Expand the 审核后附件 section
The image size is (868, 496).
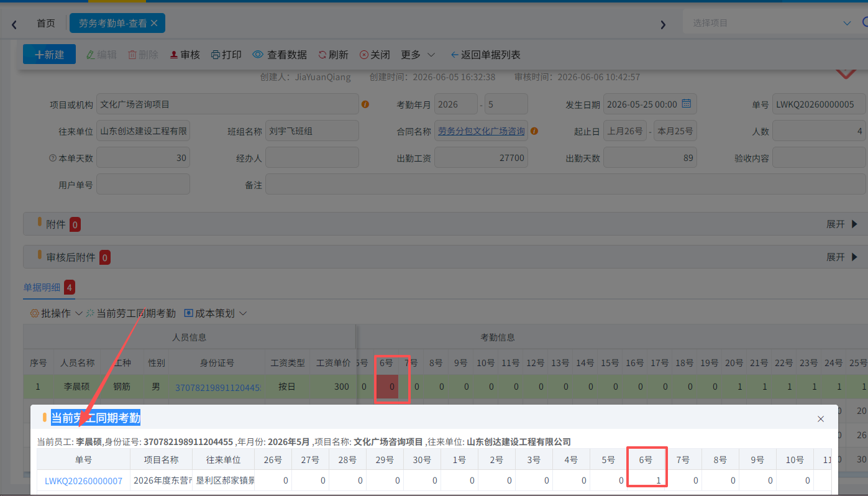click(841, 257)
